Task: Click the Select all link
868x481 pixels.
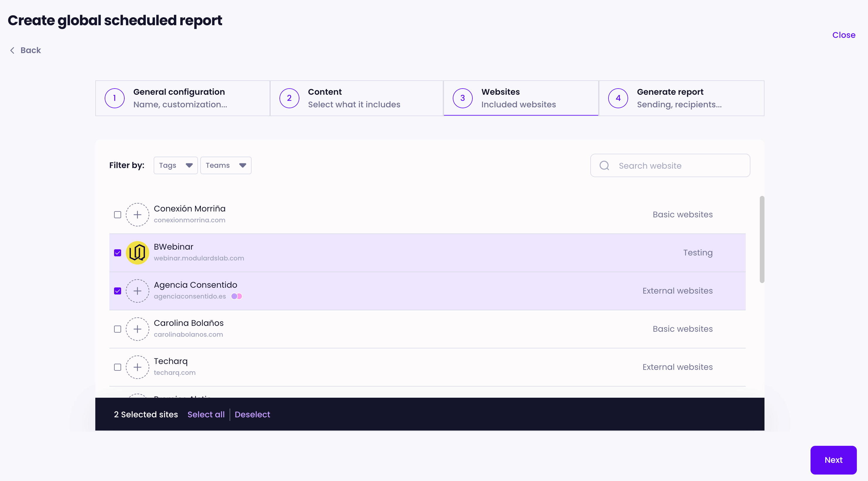Action: pos(206,414)
